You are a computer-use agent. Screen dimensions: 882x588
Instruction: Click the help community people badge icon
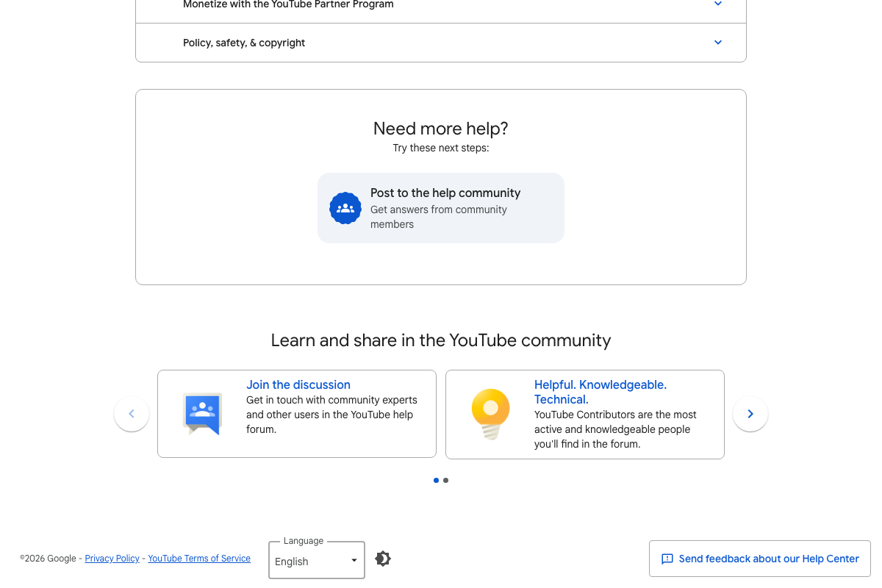pyautogui.click(x=345, y=208)
